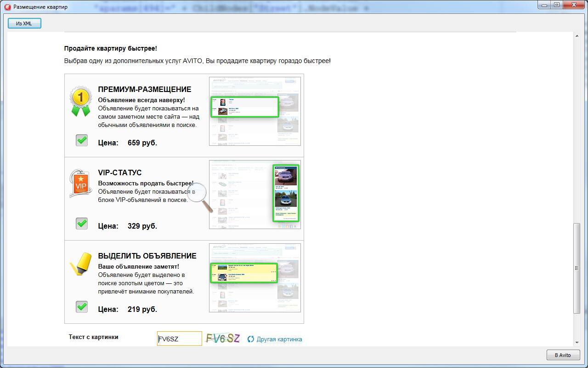Image resolution: width=588 pixels, height=368 pixels.
Task: Click the VIP-СТАТУС heading
Action: (x=120, y=172)
